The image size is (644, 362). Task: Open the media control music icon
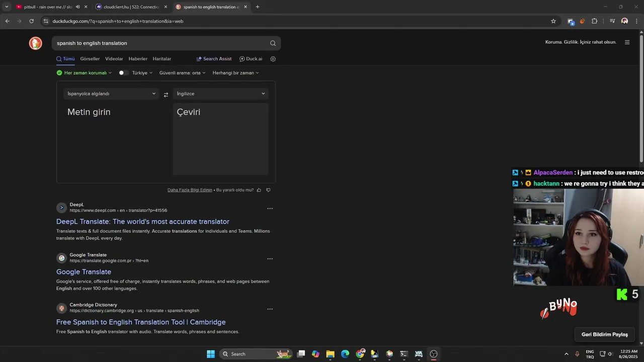(x=612, y=21)
